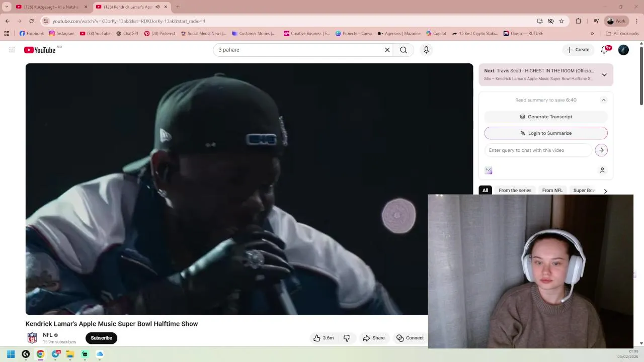Open the Facebook bookmark
Viewport: 644px width, 362px height.
pos(32,34)
